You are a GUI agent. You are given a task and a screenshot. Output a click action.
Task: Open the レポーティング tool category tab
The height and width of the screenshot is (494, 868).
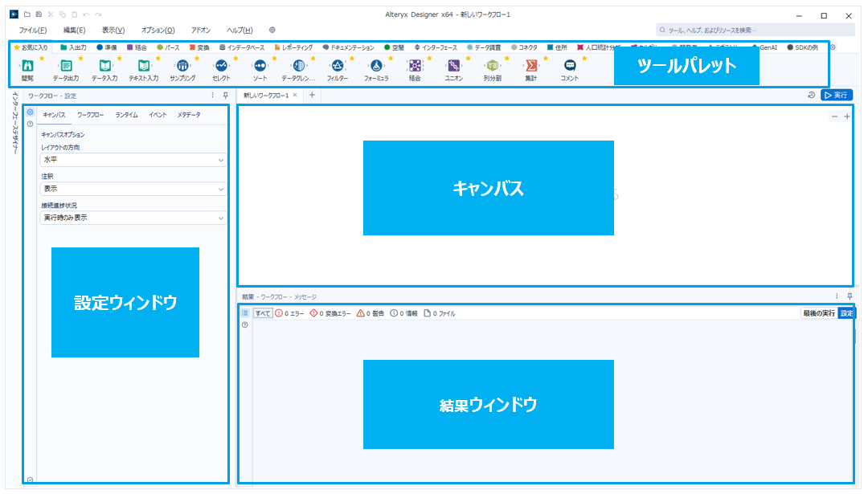(x=294, y=47)
